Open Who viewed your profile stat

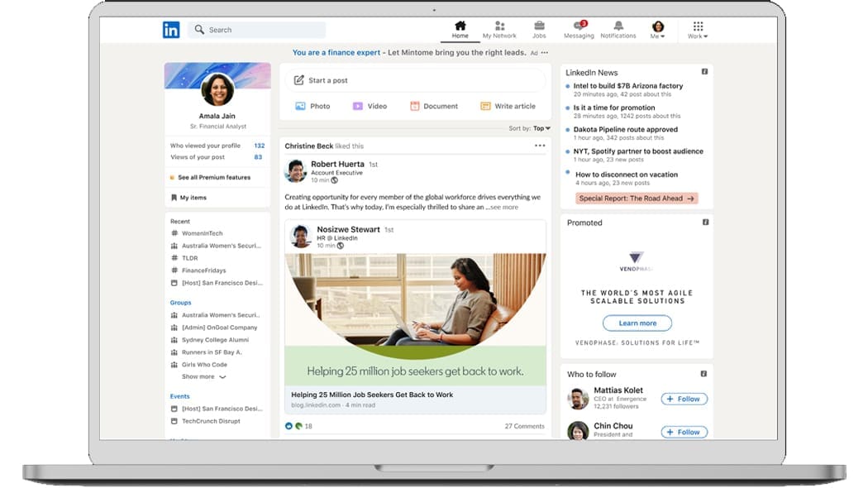point(217,146)
